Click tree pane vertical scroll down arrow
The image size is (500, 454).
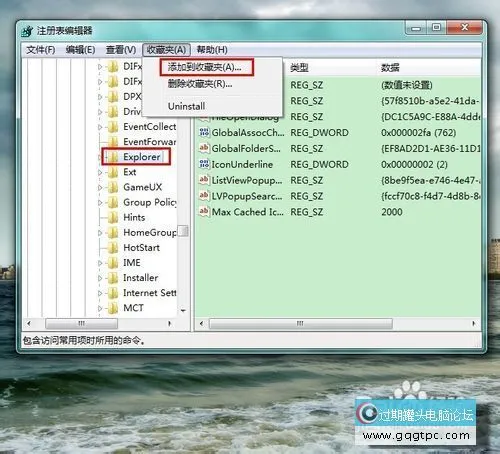pos(183,311)
